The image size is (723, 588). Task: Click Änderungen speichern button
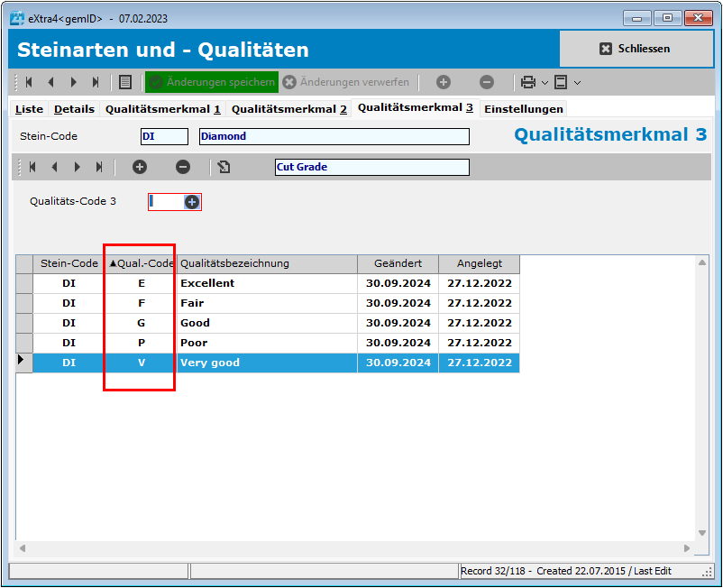click(212, 82)
